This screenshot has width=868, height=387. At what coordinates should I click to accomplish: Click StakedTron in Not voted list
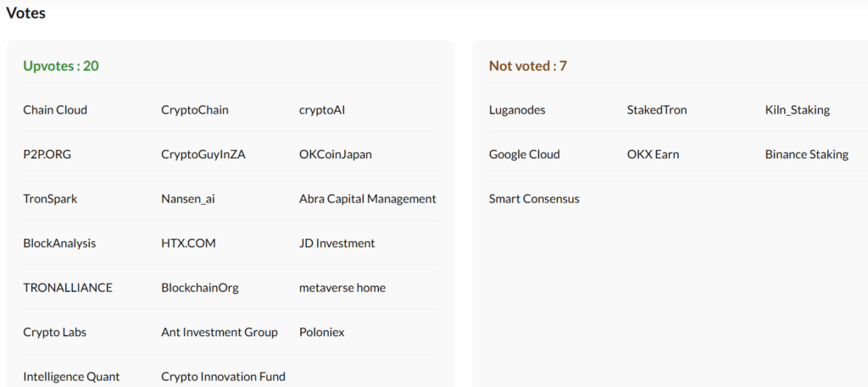pyautogui.click(x=657, y=110)
